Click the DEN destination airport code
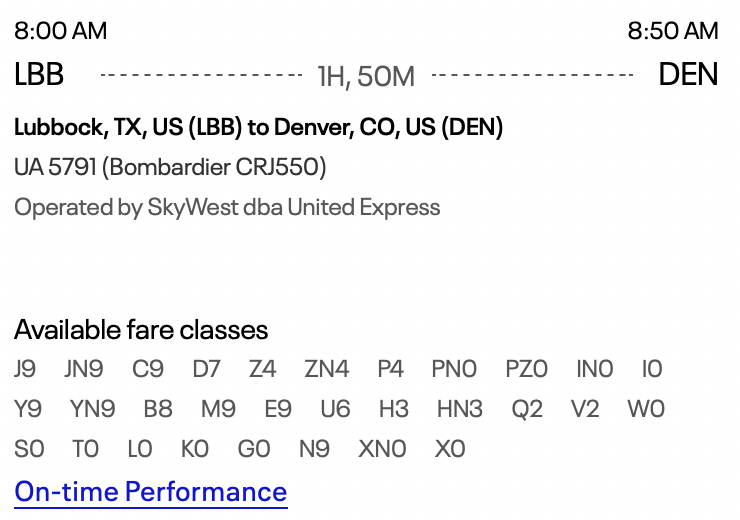The image size is (740, 520). [x=688, y=75]
